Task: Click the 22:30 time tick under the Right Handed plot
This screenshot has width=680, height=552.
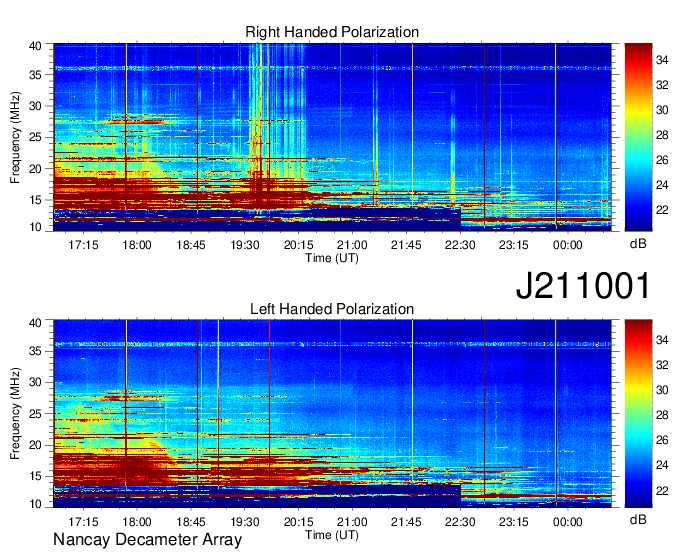Action: (x=460, y=245)
